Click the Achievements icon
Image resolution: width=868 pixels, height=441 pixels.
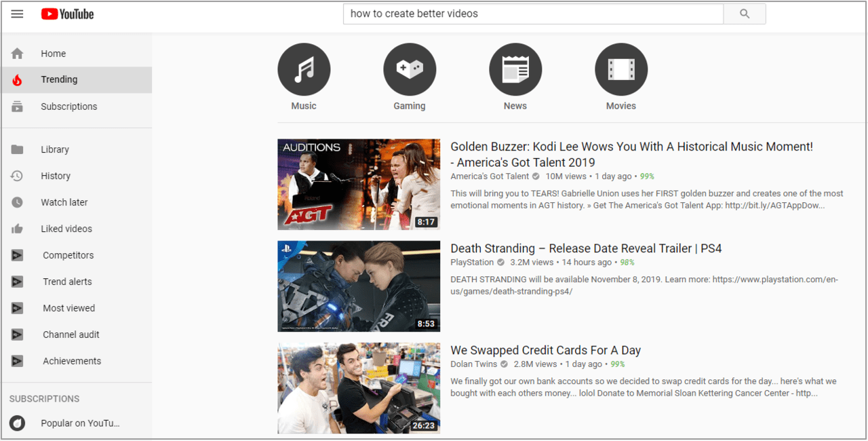pos(17,361)
